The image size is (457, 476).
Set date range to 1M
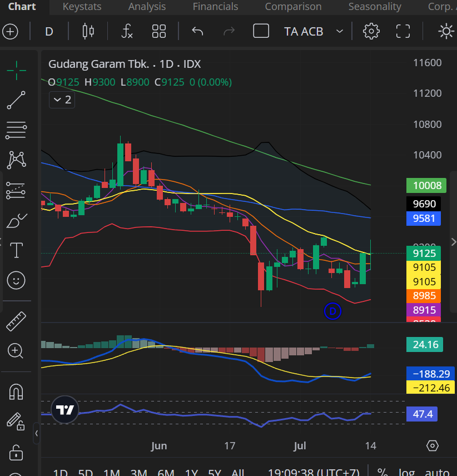coord(112,472)
